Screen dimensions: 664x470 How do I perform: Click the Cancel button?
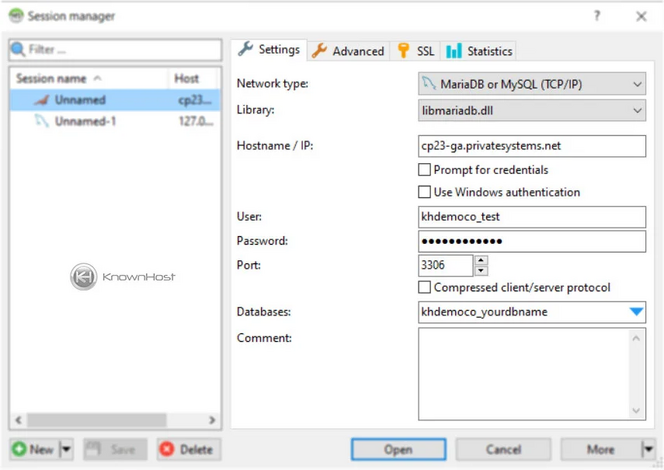(503, 449)
